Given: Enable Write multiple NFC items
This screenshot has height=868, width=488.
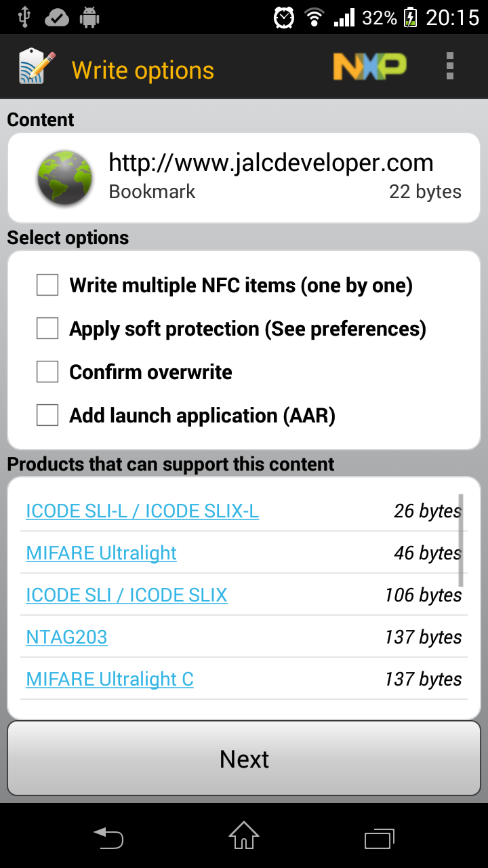Looking at the screenshot, I should 47,285.
